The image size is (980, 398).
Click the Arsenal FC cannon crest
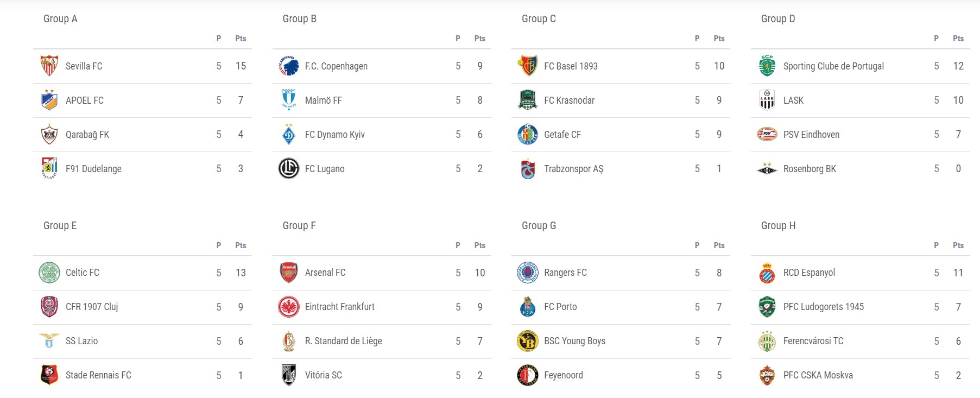pos(289,273)
